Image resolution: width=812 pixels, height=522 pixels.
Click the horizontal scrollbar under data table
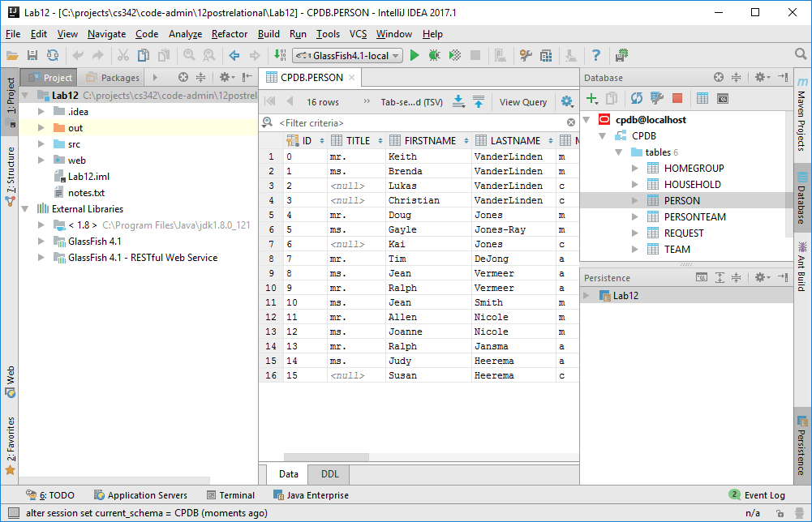326,457
